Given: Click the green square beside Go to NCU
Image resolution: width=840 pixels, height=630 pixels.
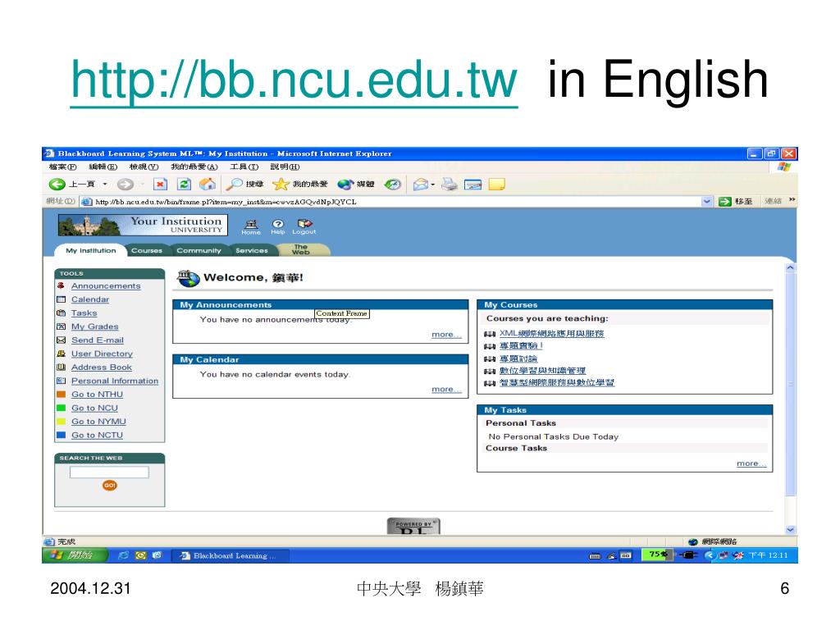Looking at the screenshot, I should pyautogui.click(x=61, y=408).
